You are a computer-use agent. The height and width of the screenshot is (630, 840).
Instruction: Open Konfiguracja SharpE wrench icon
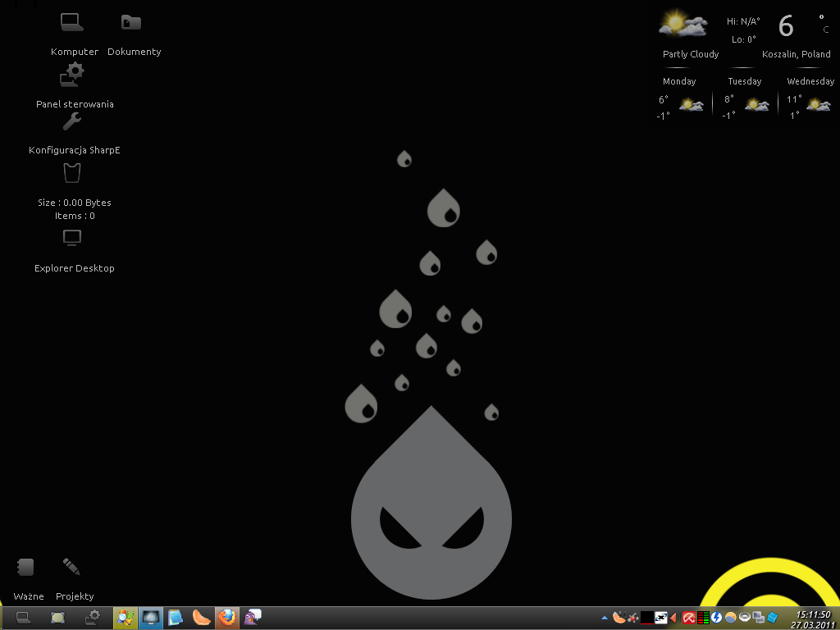[x=72, y=122]
